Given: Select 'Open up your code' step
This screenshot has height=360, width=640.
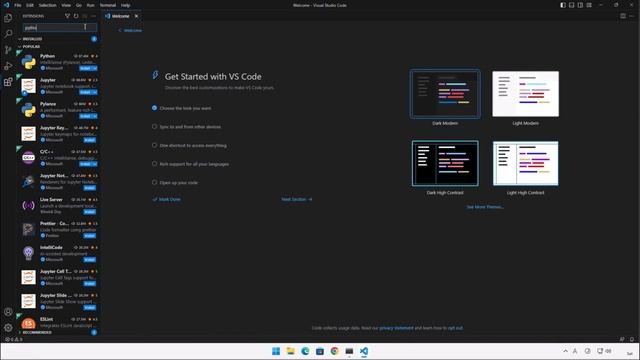Looking at the screenshot, I should [175, 182].
